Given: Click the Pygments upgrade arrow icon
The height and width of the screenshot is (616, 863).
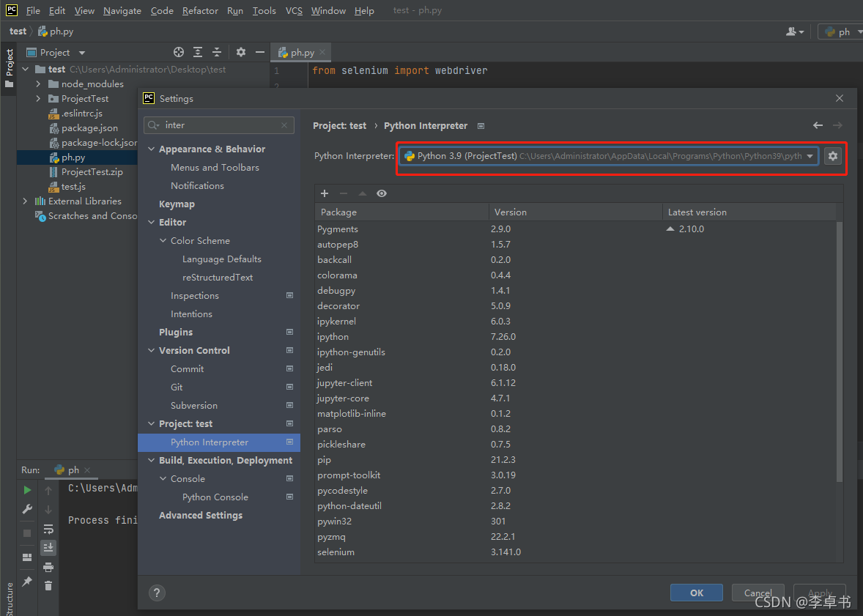Looking at the screenshot, I should tap(670, 229).
